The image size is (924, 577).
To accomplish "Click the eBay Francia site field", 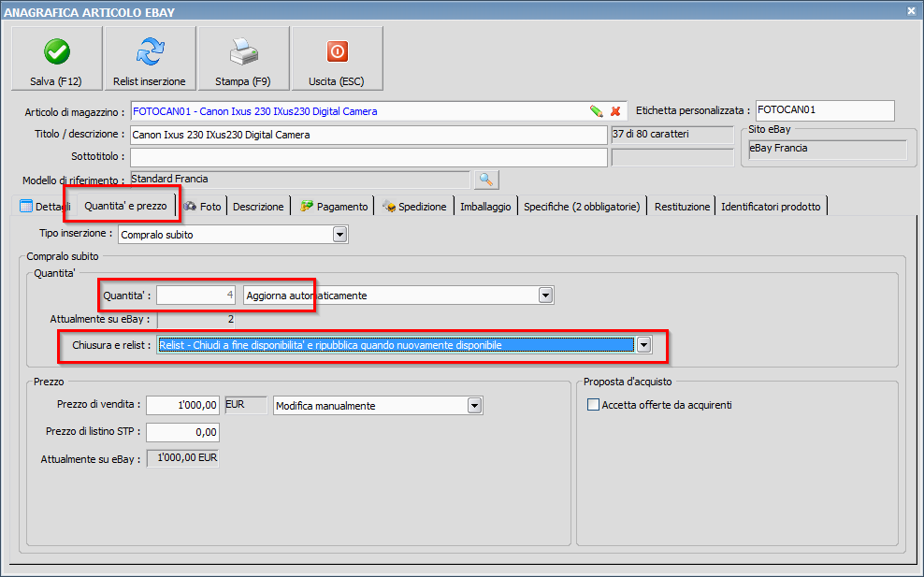I will point(828,149).
